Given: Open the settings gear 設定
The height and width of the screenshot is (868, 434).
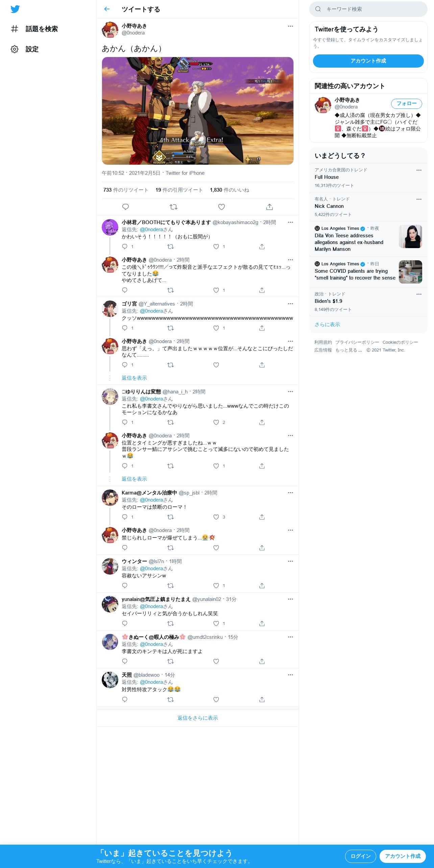Looking at the screenshot, I should [25, 49].
